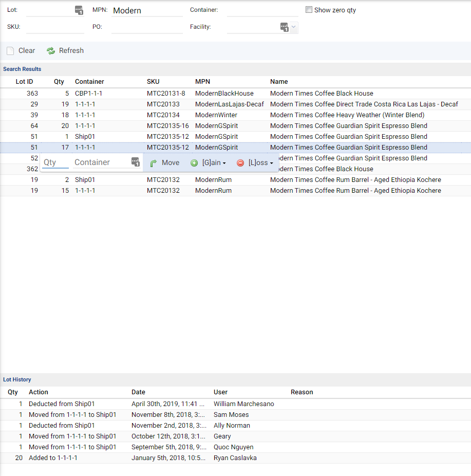Select ModernRum row with qty 15
The height and width of the screenshot is (476, 471).
[235, 191]
